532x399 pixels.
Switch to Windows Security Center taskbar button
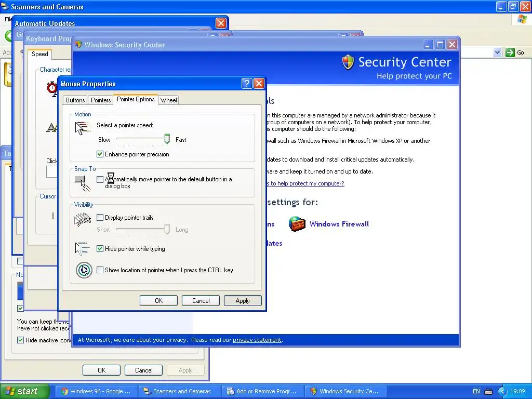(345, 391)
